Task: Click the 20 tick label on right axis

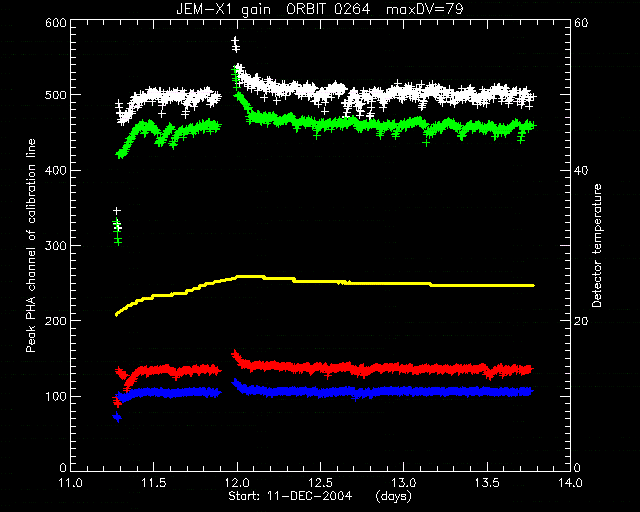Action: [581, 321]
